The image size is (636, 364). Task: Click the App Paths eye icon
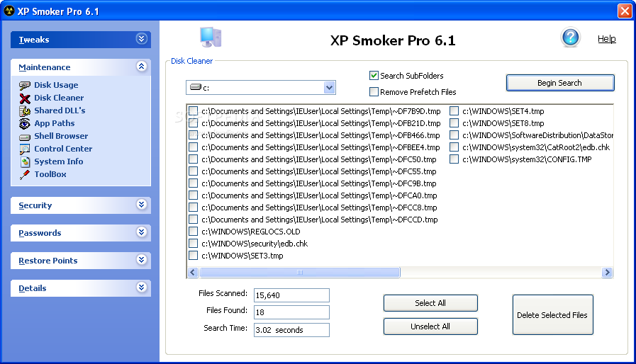pos(25,124)
